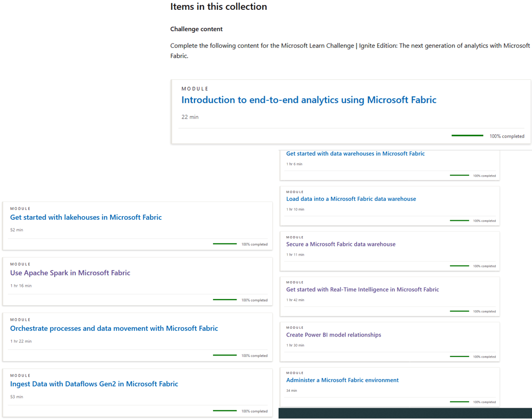Click "100% completed" on Get started with data warehouses
The width and height of the screenshot is (532, 419).
coord(484,176)
